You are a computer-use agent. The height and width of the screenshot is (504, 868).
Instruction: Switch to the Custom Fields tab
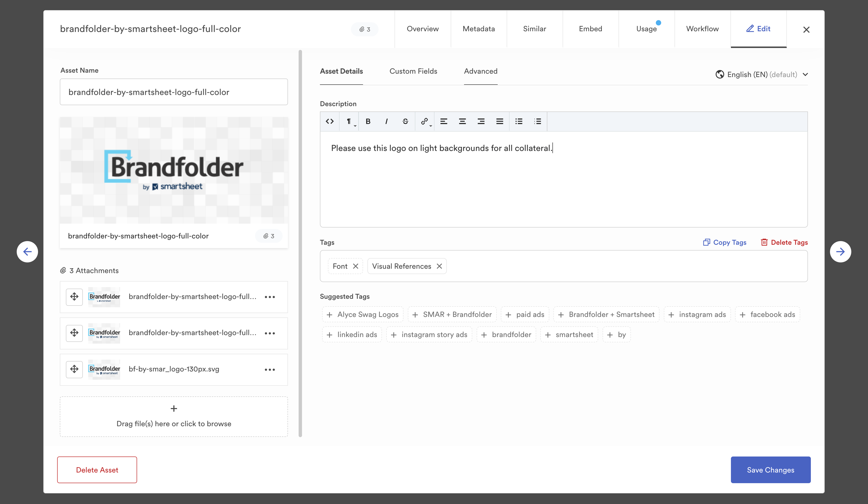click(x=413, y=71)
